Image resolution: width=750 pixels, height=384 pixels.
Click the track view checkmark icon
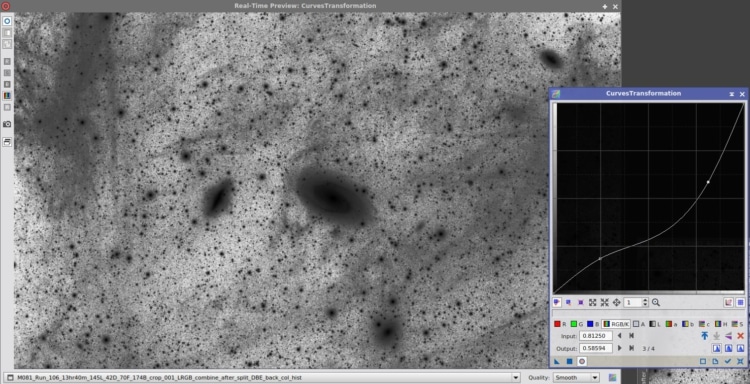tap(728, 362)
